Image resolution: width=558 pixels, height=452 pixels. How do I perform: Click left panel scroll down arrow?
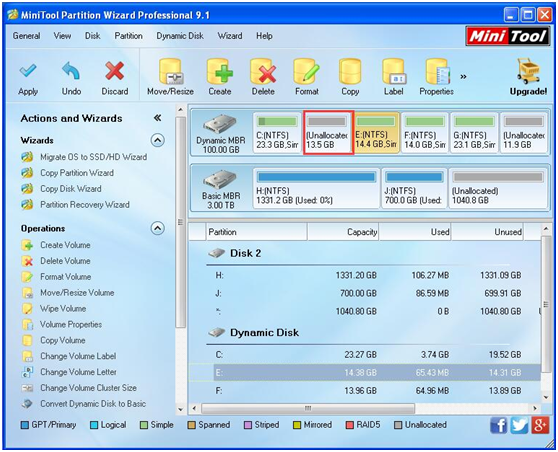point(181,409)
